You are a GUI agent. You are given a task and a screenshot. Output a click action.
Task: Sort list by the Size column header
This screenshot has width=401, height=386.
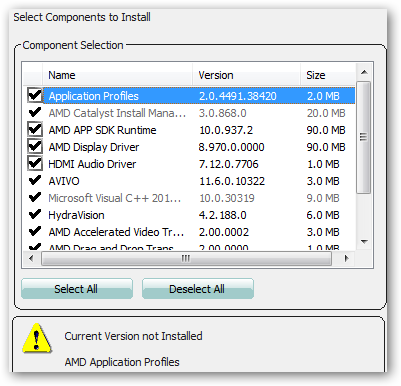[328, 75]
